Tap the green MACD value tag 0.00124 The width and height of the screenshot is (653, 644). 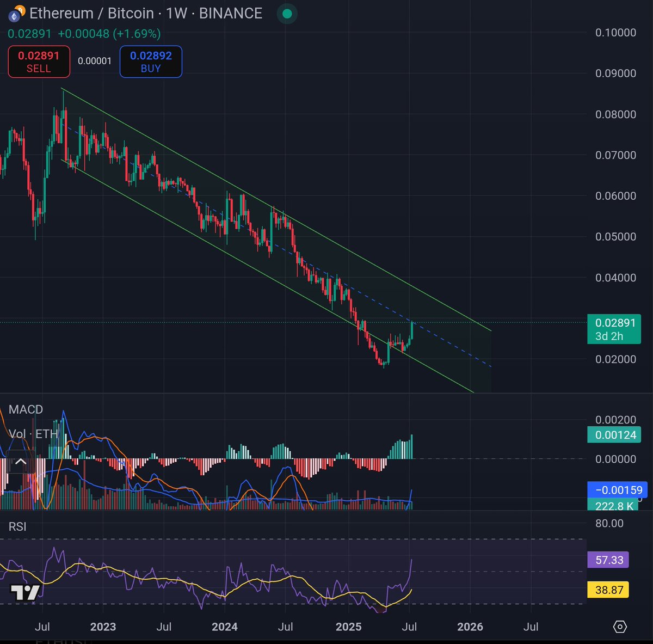pos(615,435)
